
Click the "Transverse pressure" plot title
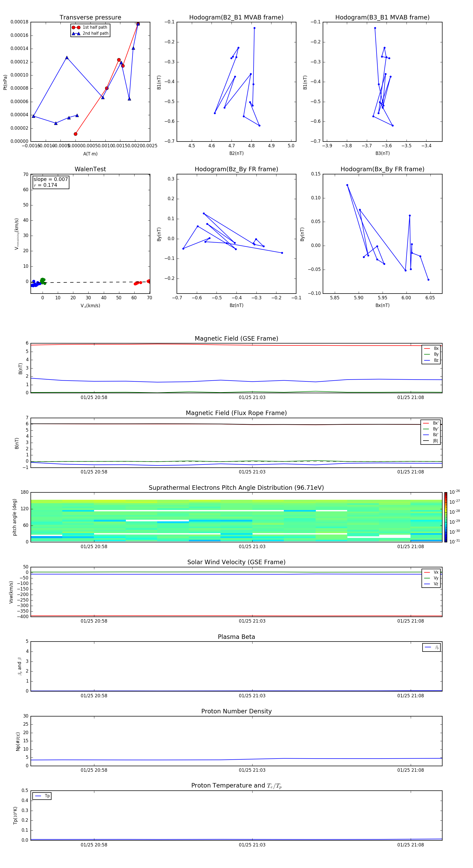(x=90, y=18)
